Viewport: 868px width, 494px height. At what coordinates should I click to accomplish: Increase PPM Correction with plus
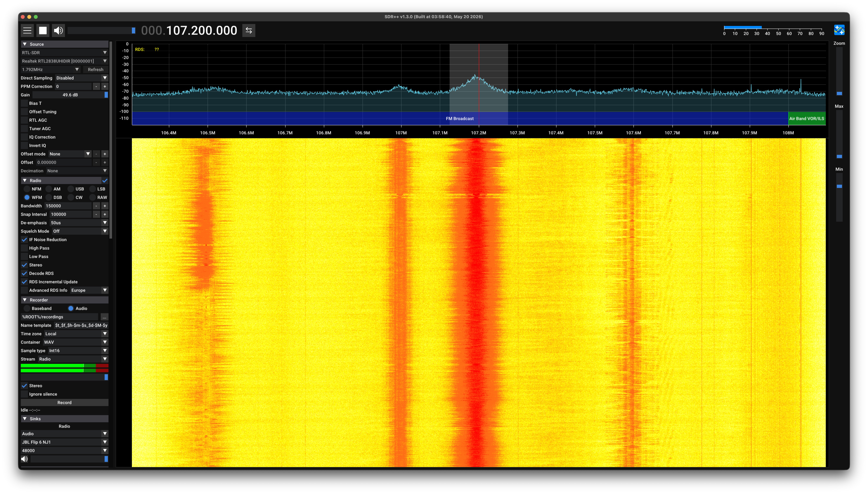click(105, 86)
